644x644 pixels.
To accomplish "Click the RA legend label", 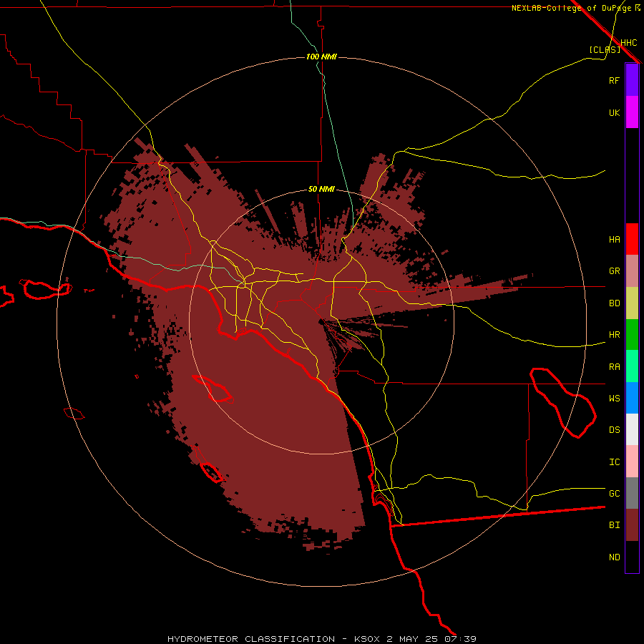I will click(614, 366).
